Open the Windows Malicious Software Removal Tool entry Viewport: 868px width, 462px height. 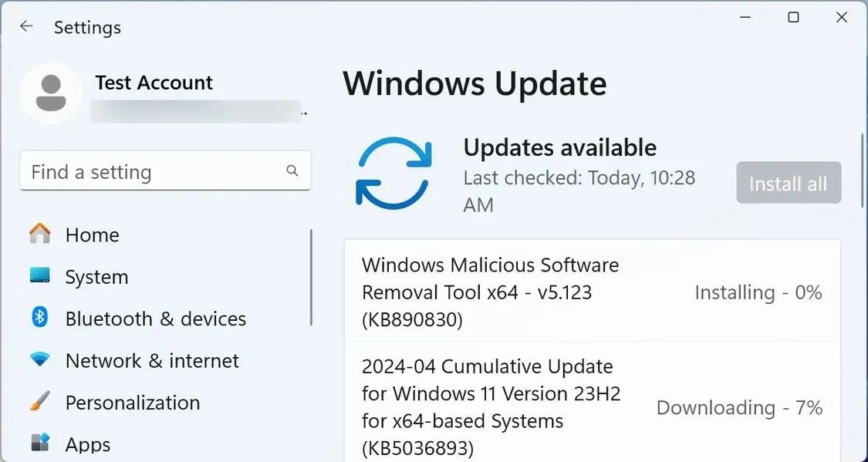tap(489, 292)
